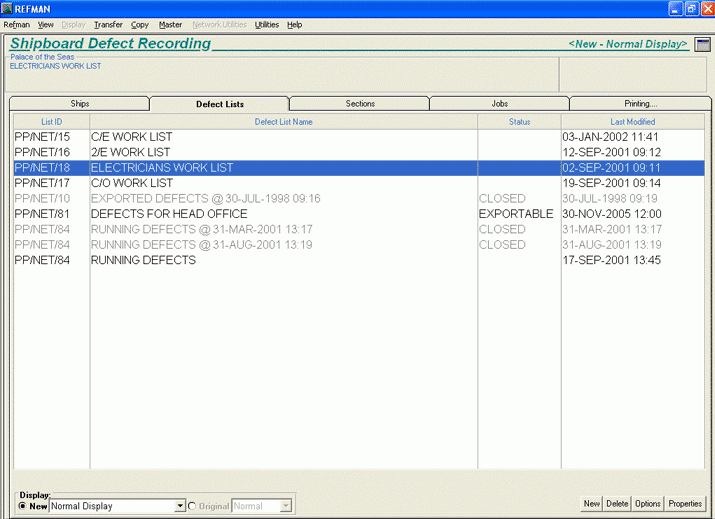The height and width of the screenshot is (519, 715).
Task: Select the New display radio button
Action: point(23,506)
